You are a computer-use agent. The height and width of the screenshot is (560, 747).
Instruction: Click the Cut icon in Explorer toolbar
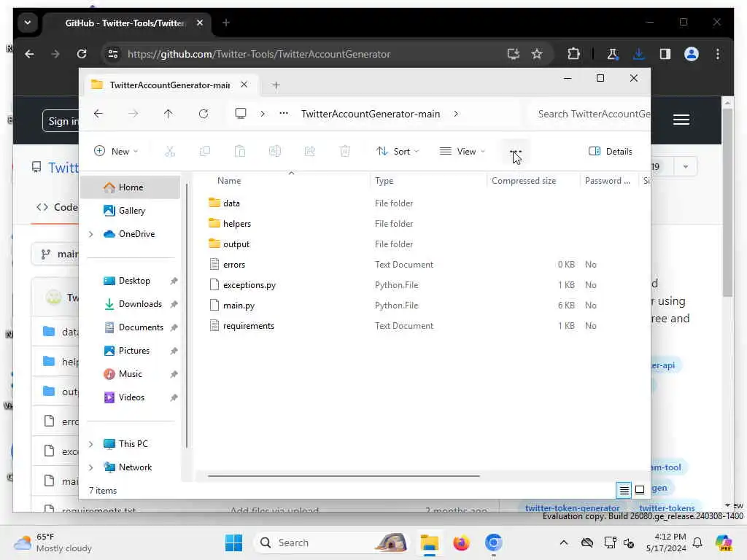pyautogui.click(x=169, y=152)
